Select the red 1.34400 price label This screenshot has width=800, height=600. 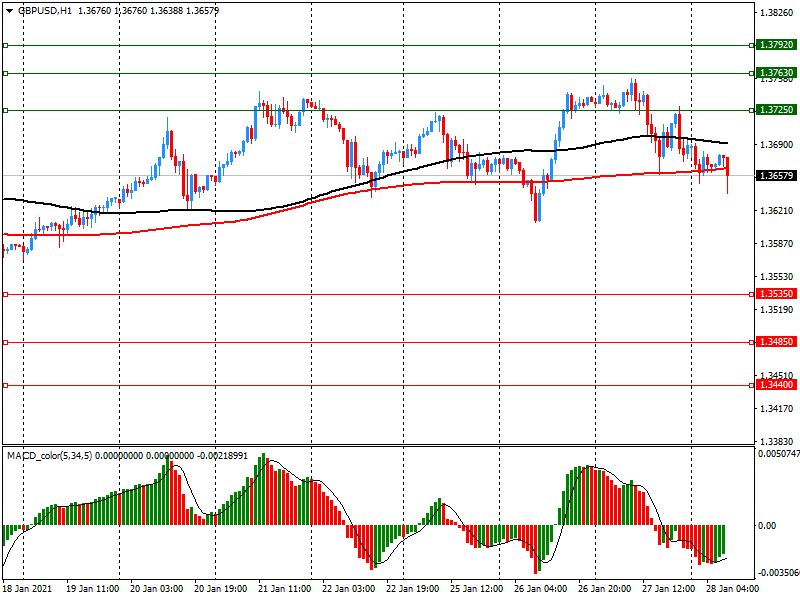(x=776, y=385)
